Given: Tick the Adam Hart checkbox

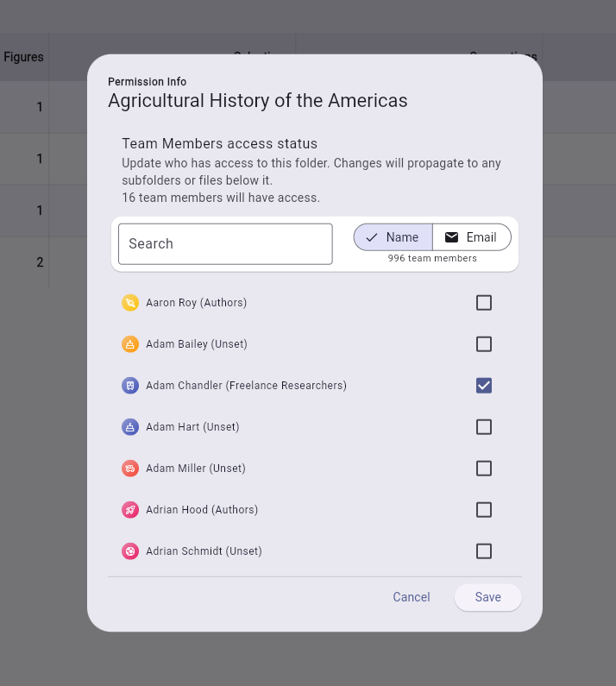Looking at the screenshot, I should pos(484,427).
